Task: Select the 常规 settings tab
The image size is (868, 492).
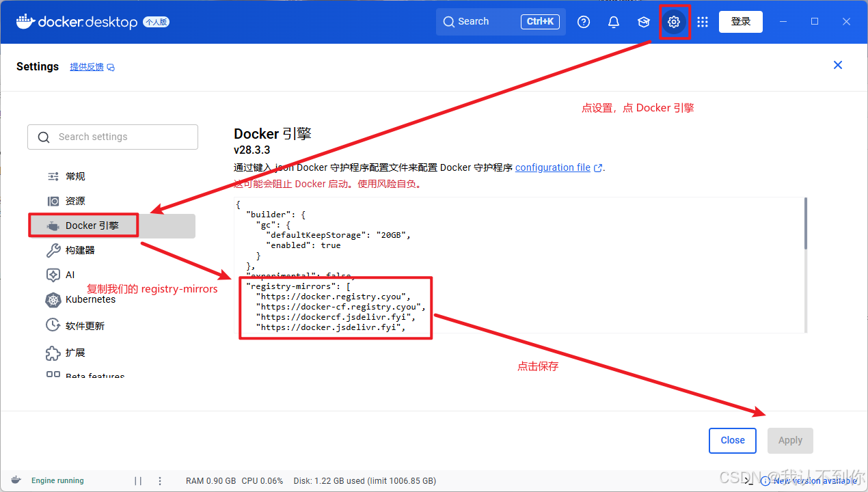Action: point(111,176)
